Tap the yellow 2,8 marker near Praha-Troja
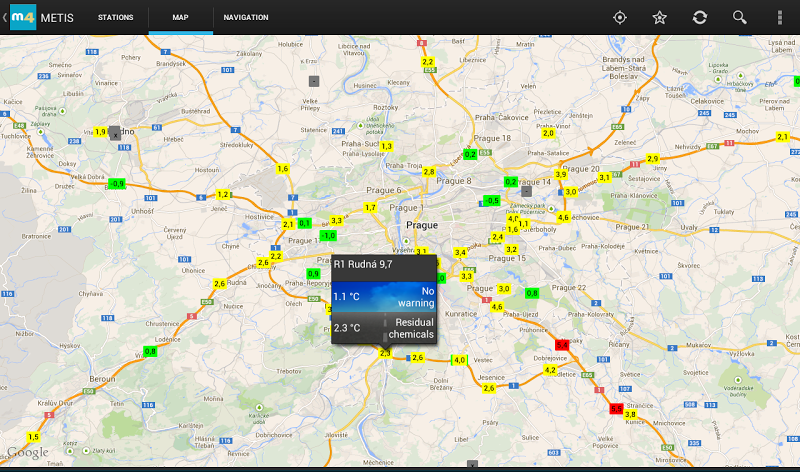 click(x=429, y=172)
